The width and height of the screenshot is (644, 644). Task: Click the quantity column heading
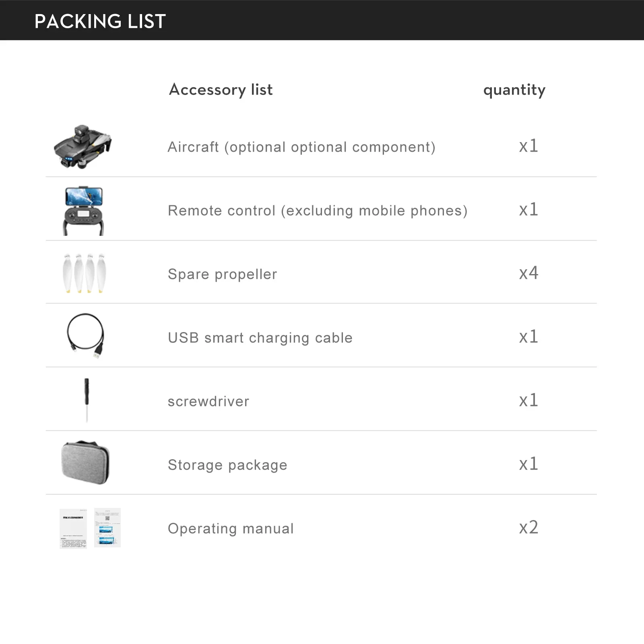click(x=514, y=90)
